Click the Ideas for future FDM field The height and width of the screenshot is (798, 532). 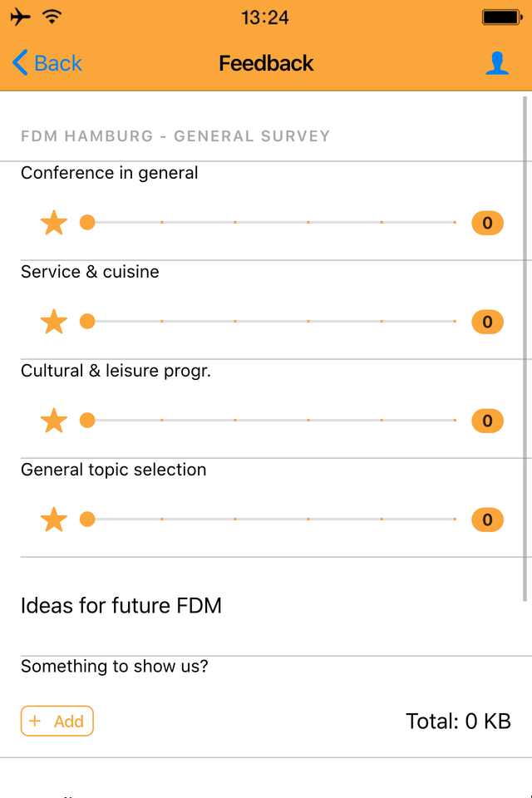tap(266, 606)
